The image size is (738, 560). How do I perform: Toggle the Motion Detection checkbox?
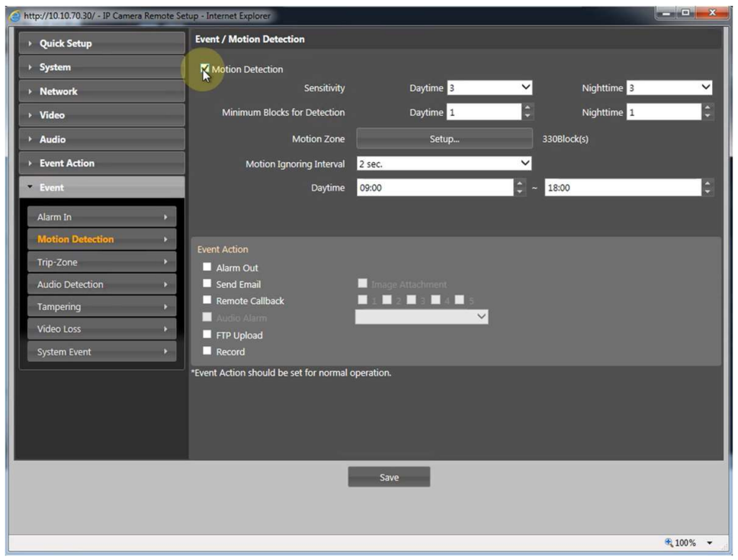click(x=204, y=69)
